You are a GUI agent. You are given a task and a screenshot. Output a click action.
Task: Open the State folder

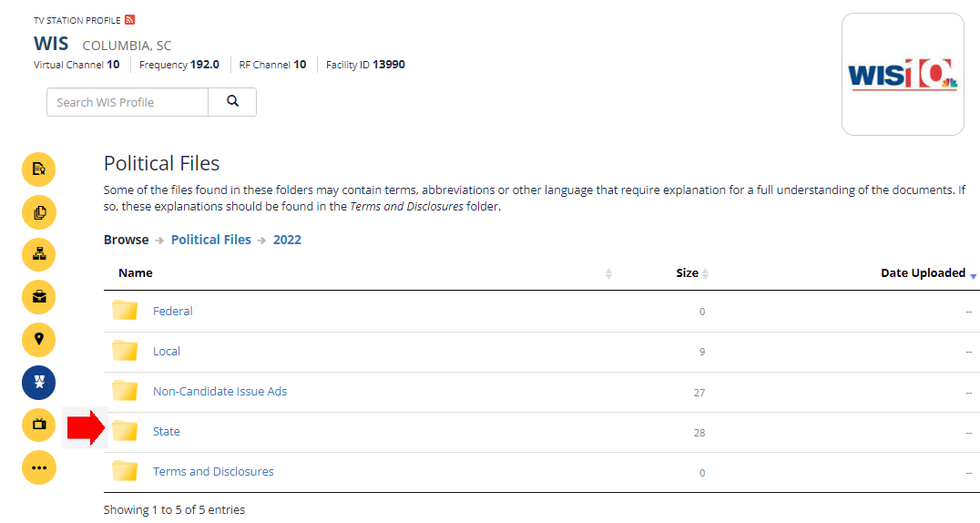pos(166,432)
